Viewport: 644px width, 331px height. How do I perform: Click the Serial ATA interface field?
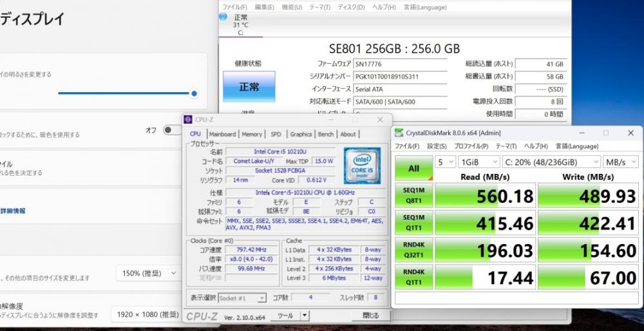pyautogui.click(x=400, y=89)
